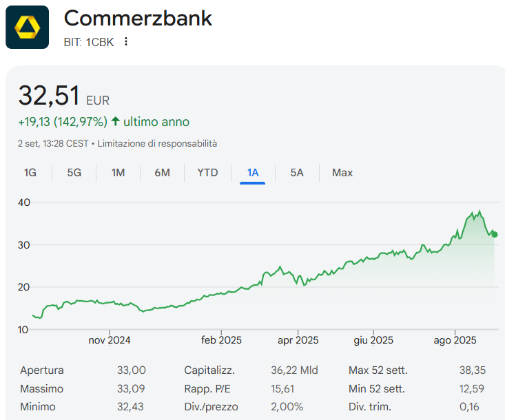The image size is (505, 420).
Task: Click the 30 y-axis label
Action: pyautogui.click(x=24, y=245)
